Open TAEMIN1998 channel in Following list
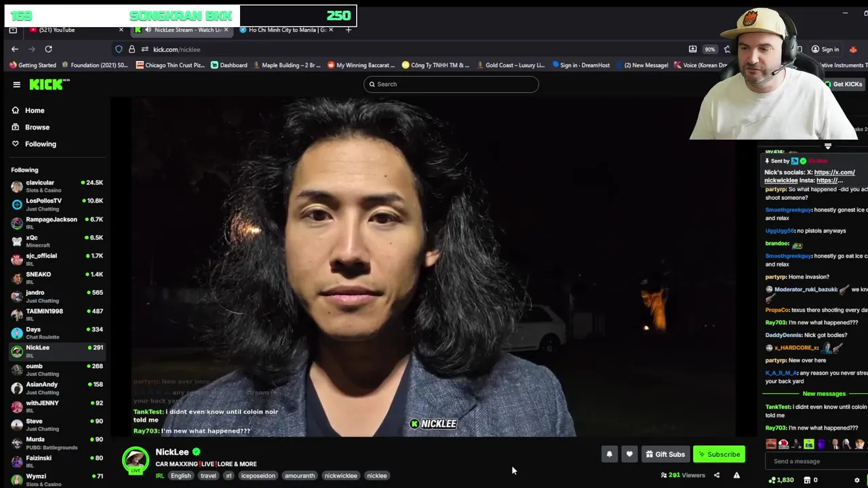This screenshot has width=868, height=488. click(57, 314)
